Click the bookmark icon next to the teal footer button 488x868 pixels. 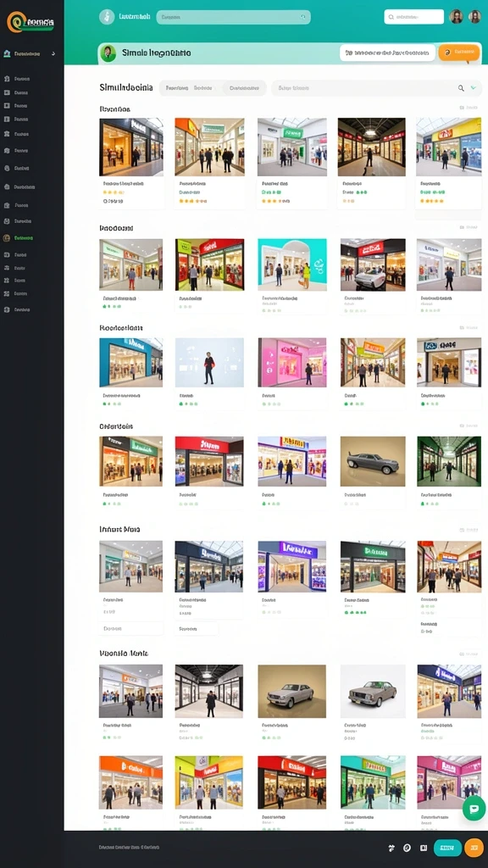coord(424,848)
